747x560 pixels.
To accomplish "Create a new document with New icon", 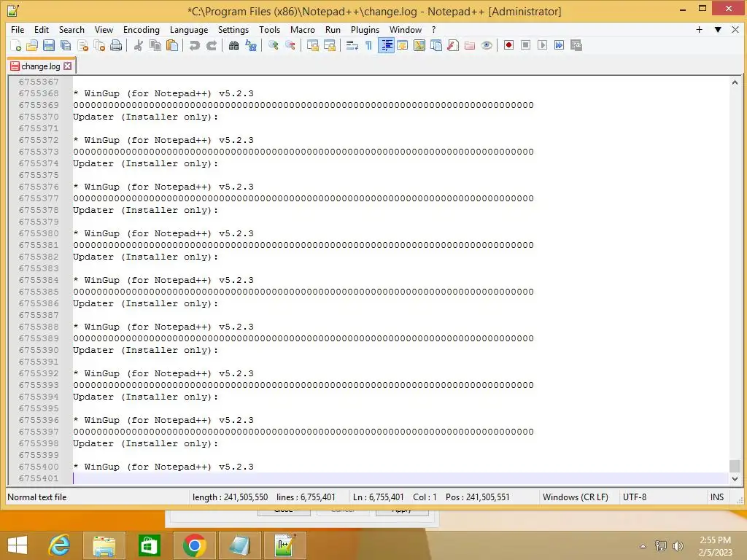I will 16,45.
